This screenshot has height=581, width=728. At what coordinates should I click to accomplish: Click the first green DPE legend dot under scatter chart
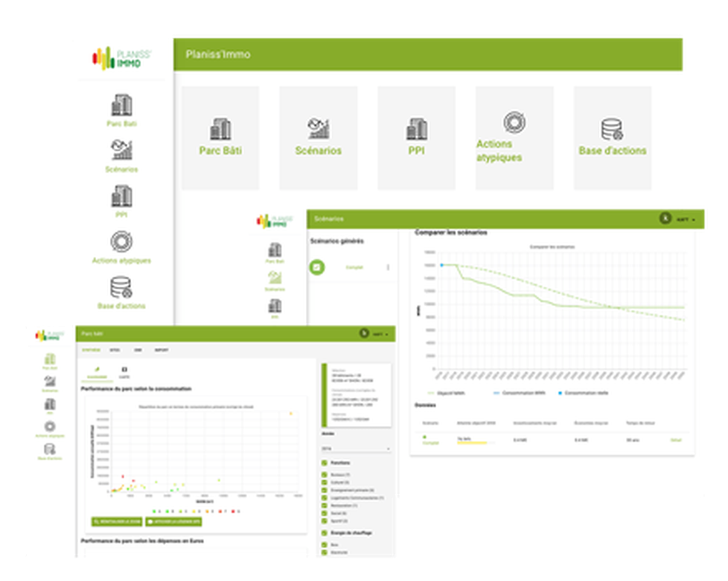coord(154,511)
